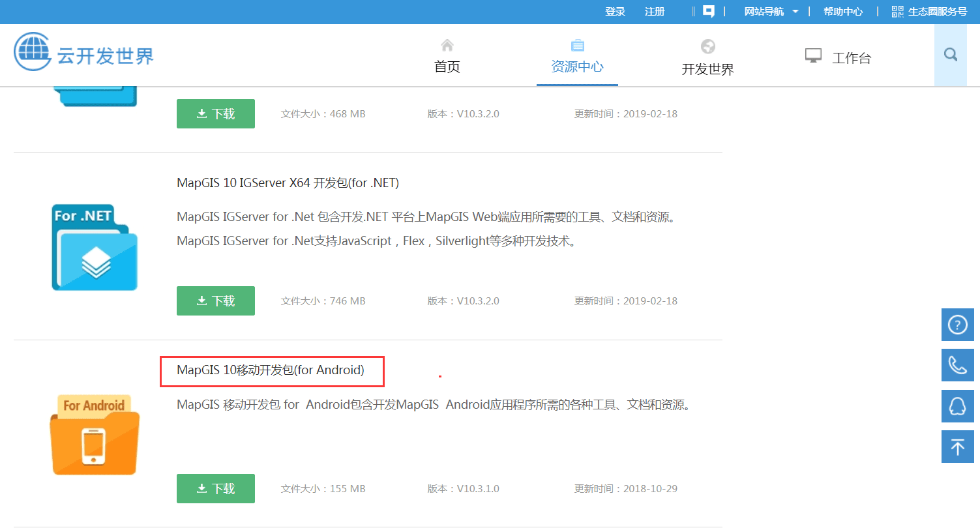Click the For Android folder thumbnail
The height and width of the screenshot is (530, 980).
(x=95, y=435)
